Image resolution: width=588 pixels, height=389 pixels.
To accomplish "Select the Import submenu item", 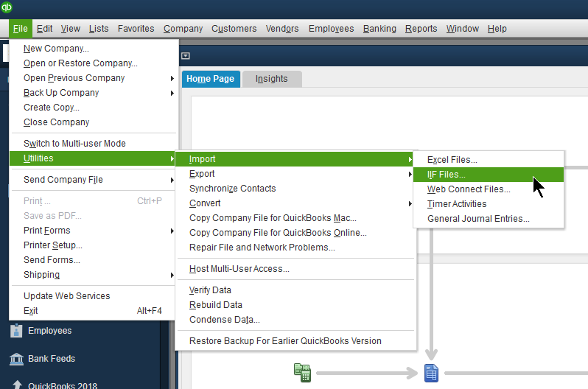I will pos(295,159).
